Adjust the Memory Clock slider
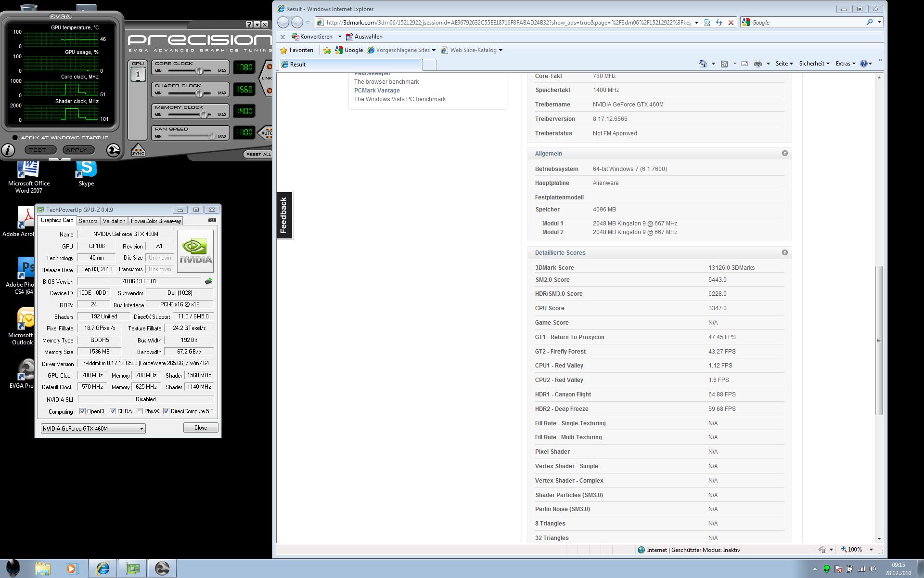This screenshot has height=578, width=924. [204, 115]
